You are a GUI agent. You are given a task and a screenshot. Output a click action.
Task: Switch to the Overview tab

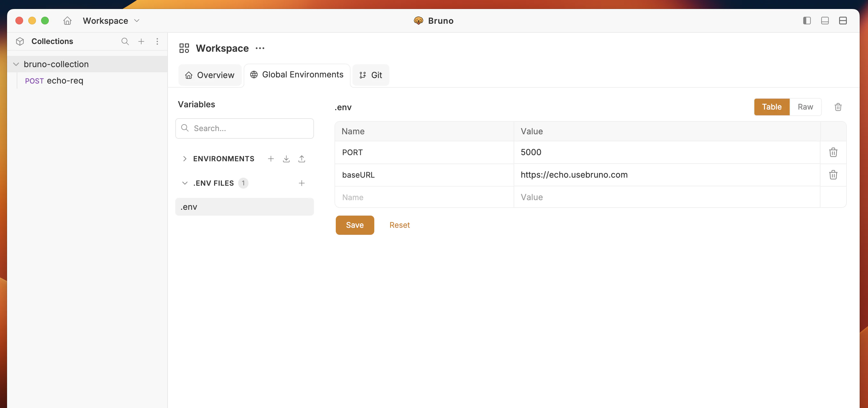pyautogui.click(x=210, y=75)
